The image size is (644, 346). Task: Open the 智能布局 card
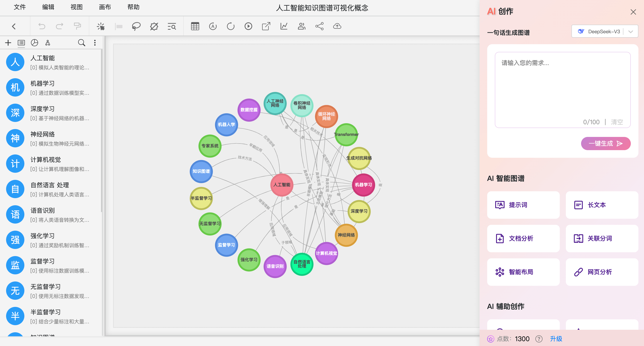523,272
